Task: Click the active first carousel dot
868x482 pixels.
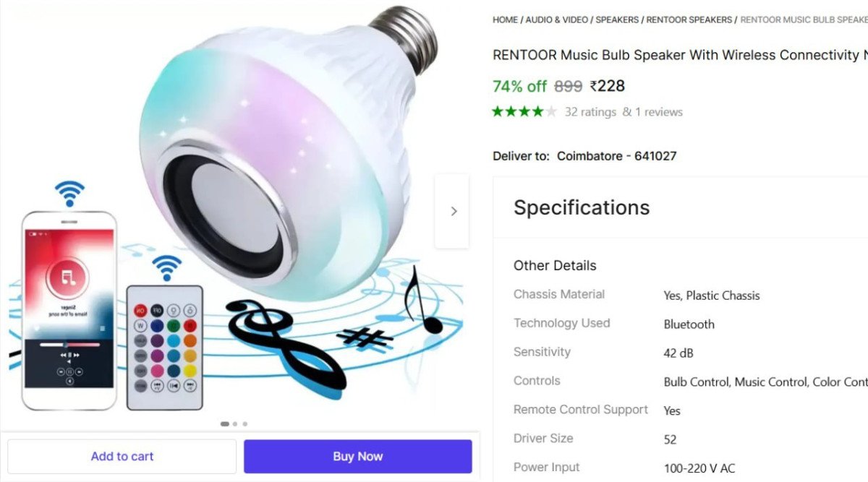Action: (x=224, y=424)
